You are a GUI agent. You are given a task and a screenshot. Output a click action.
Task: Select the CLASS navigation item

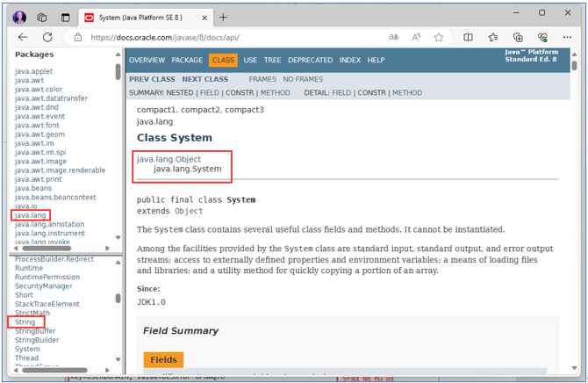tap(223, 60)
